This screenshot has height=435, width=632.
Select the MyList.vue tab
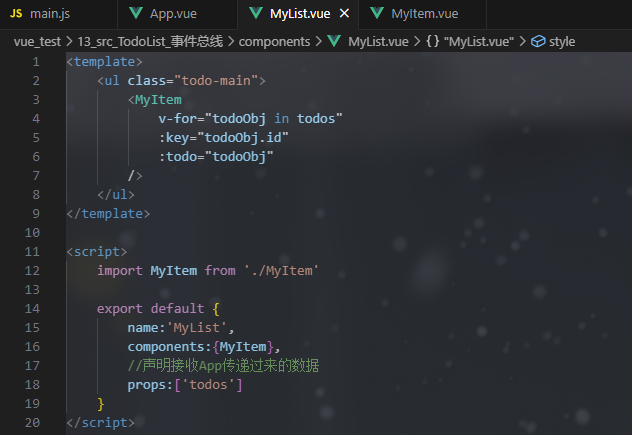(300, 14)
